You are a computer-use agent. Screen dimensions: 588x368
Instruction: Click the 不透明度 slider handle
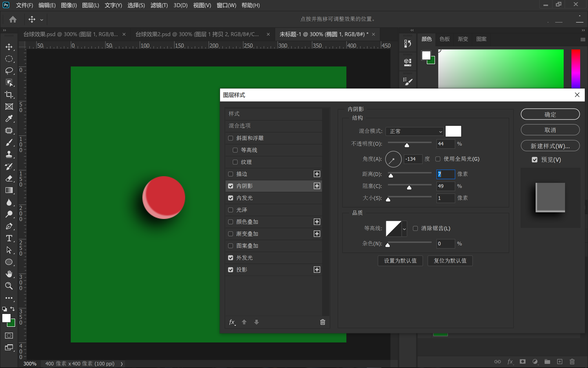pos(407,145)
